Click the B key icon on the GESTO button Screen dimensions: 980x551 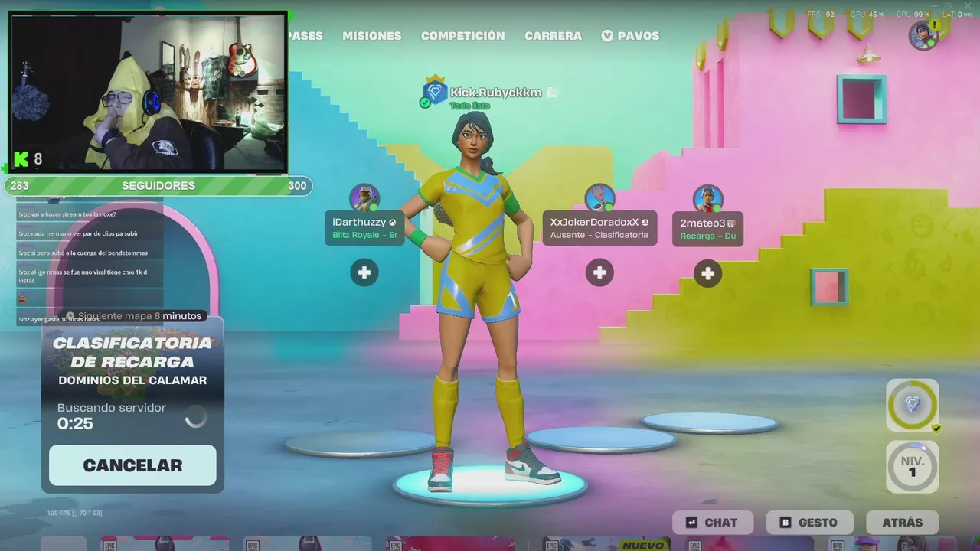786,523
